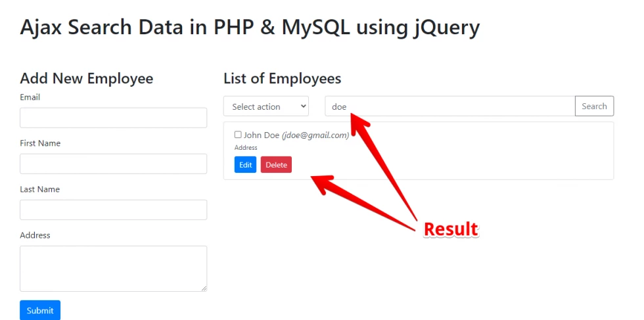Screen dimensions: 644x320
Task: Submit the new employee form
Action: [40, 310]
